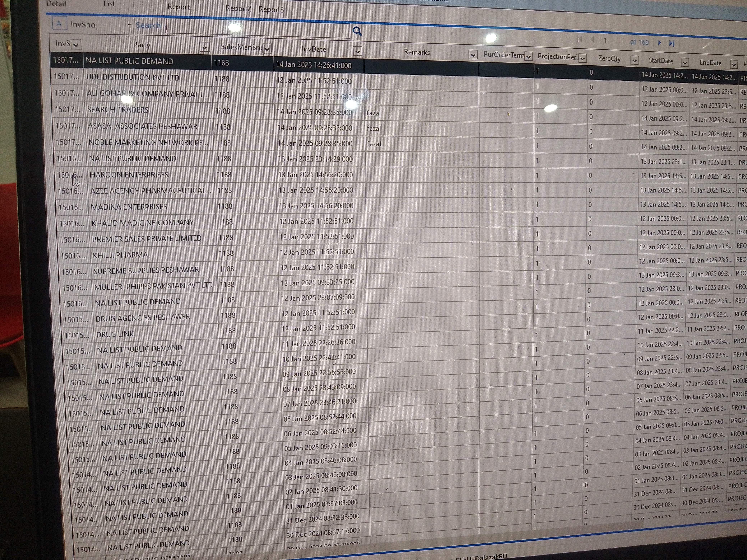Jump to the last page icon
Image resolution: width=747 pixels, height=560 pixels.
(x=671, y=43)
